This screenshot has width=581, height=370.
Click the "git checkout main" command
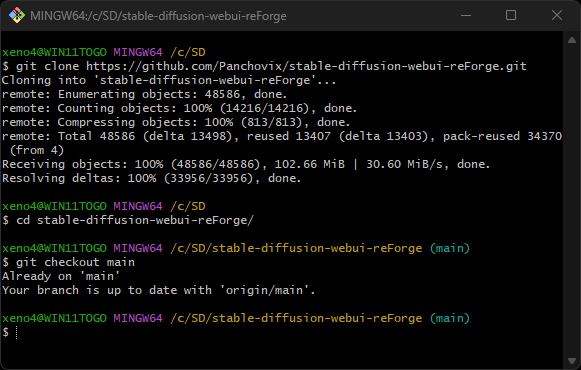(75, 262)
